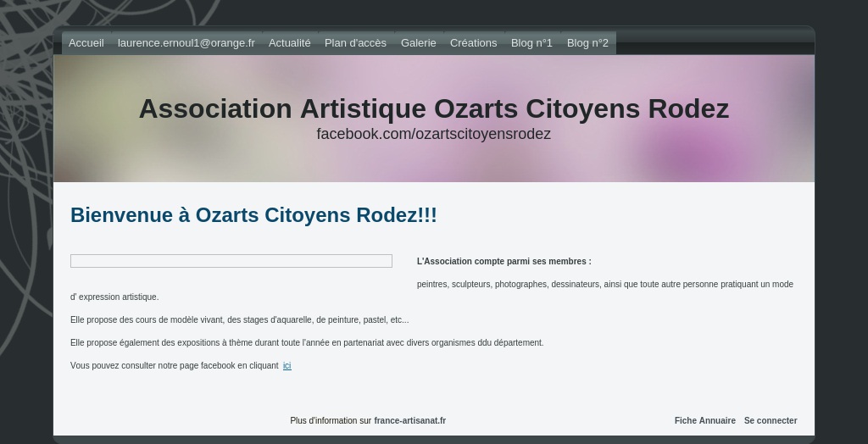
Task: Open Blog n°1
Action: coord(531,43)
